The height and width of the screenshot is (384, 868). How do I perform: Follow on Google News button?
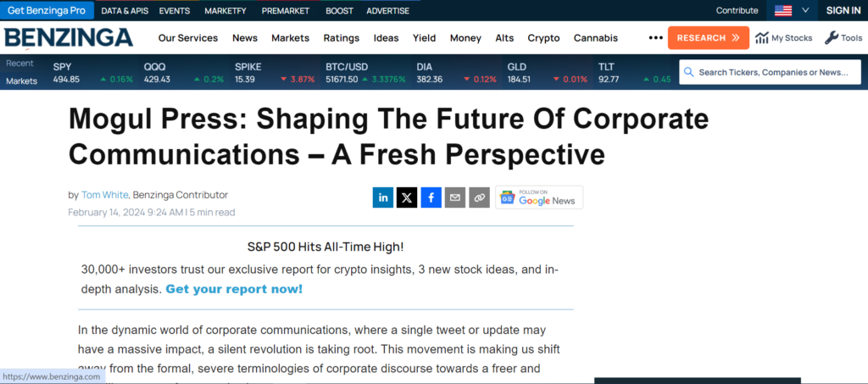click(x=539, y=198)
